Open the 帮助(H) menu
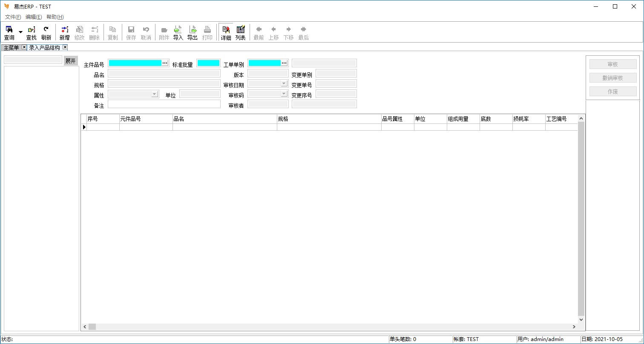Image resolution: width=644 pixels, height=344 pixels. tap(55, 17)
